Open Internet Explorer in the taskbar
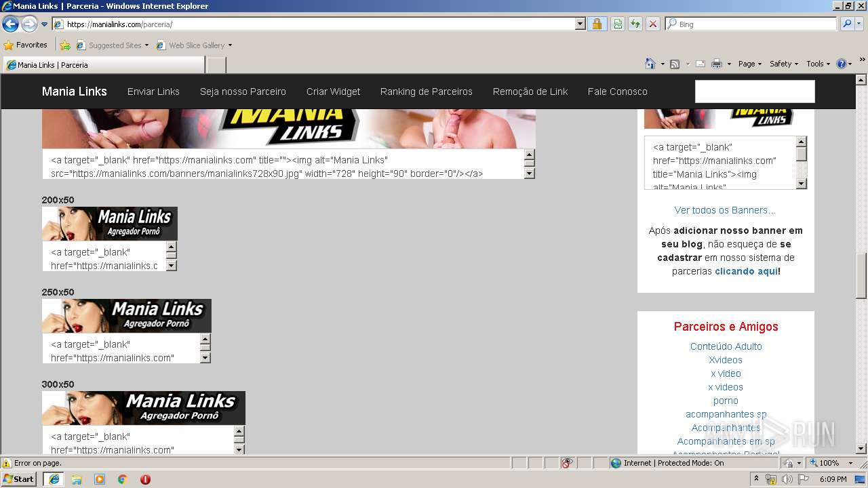This screenshot has height=488, width=868. 54,479
